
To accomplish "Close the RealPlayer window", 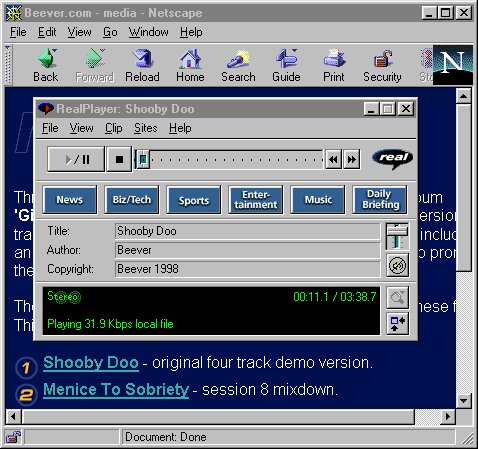I will (x=406, y=109).
